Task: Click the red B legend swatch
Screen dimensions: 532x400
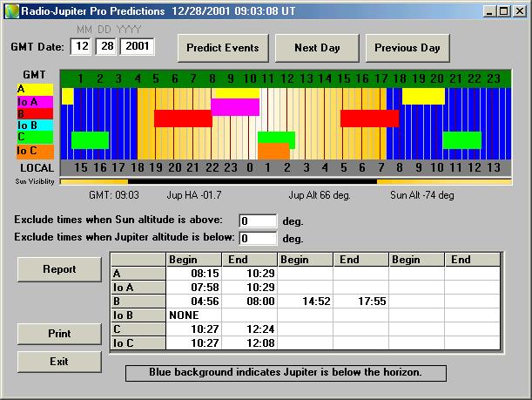Action: click(36, 114)
